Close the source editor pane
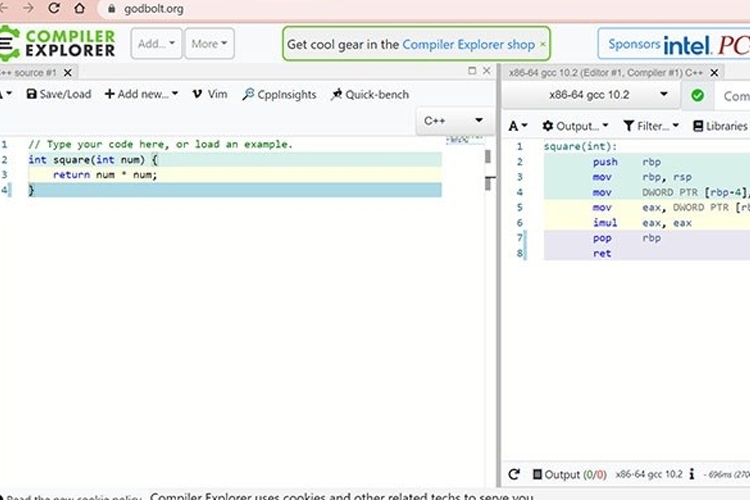 pos(487,71)
